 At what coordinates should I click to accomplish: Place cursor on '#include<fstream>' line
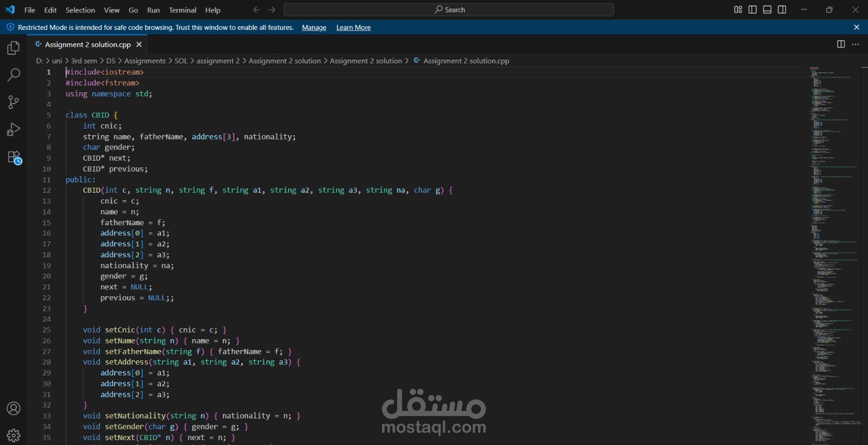[x=103, y=83]
